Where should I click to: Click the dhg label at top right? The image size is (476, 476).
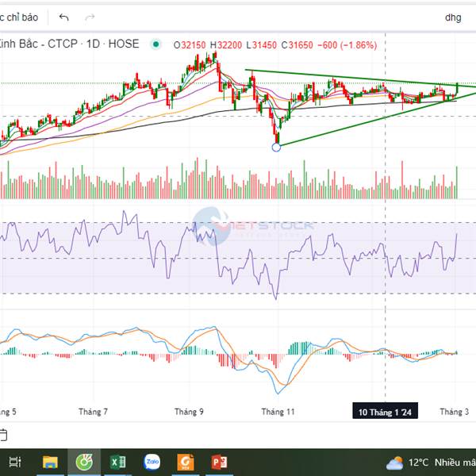click(x=453, y=17)
